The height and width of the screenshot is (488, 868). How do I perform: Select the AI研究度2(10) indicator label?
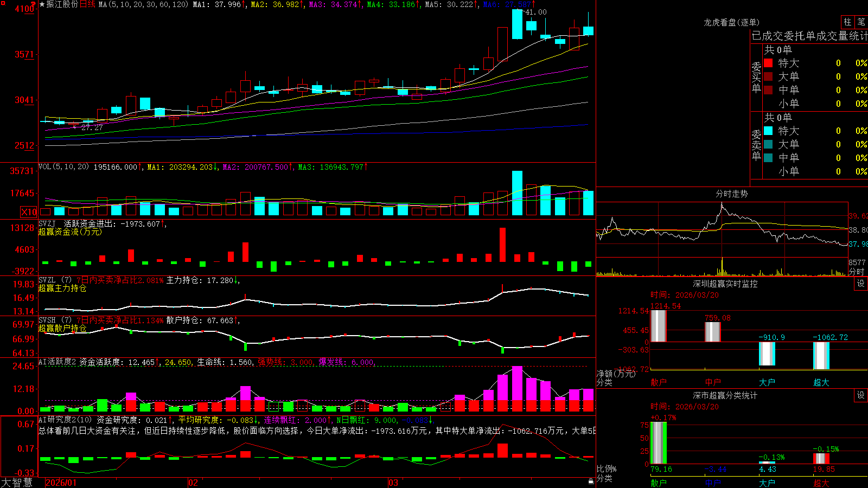(65, 420)
